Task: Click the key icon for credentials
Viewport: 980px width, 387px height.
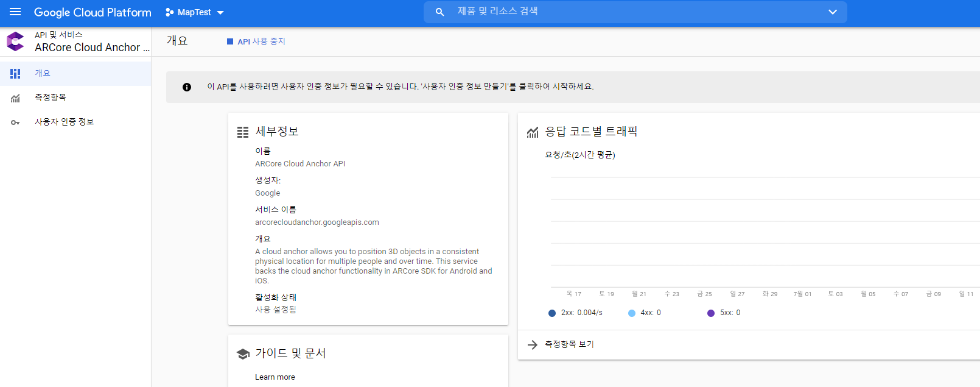Action: tap(15, 122)
